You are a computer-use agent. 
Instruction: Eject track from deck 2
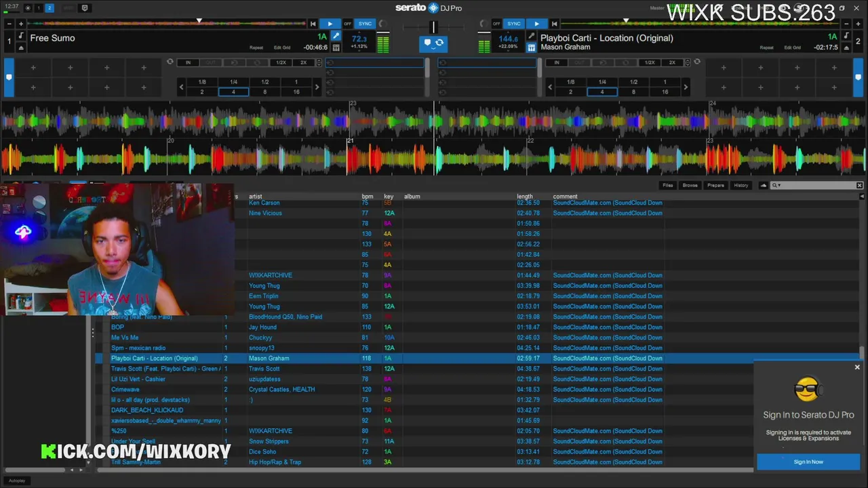846,47
